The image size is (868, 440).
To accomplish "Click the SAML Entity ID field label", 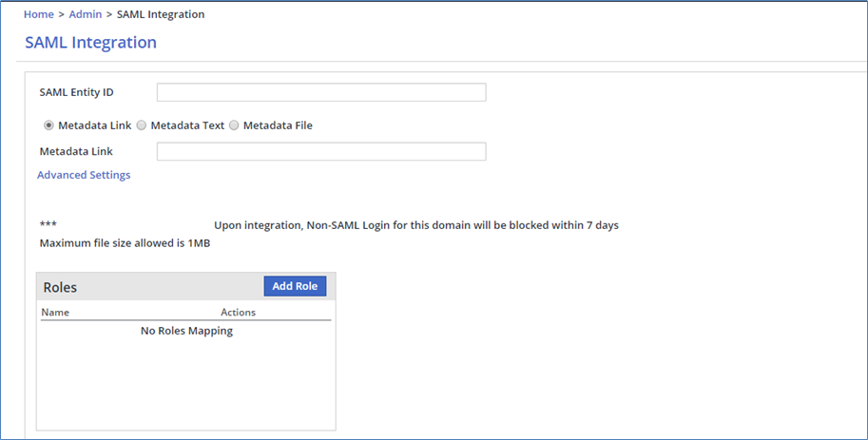I will (x=76, y=92).
